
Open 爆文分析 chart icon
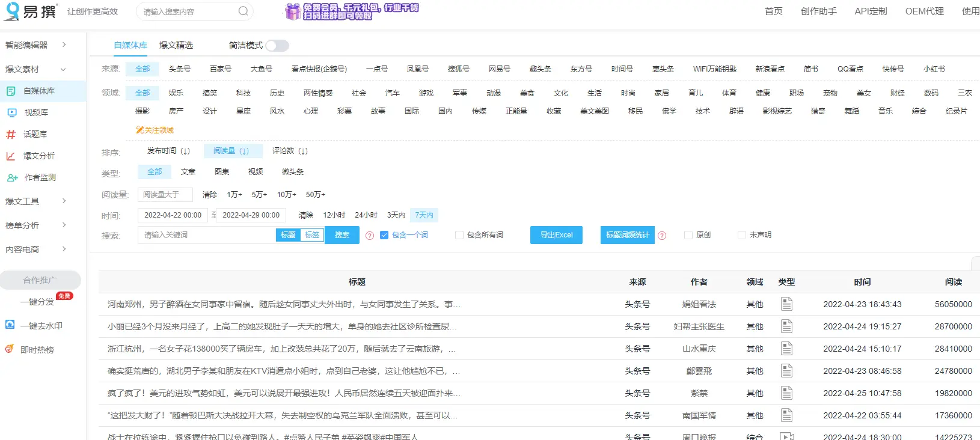pos(11,156)
